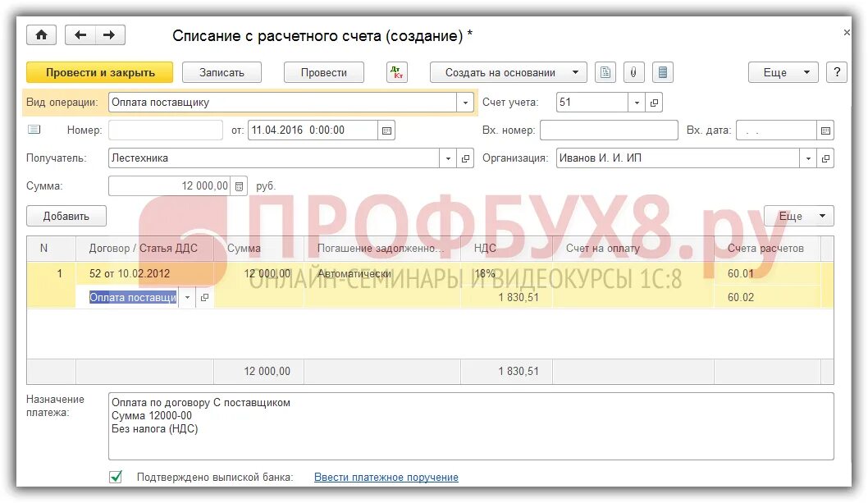Open Организация Иванов card icon
This screenshot has width=868, height=503.
pyautogui.click(x=825, y=158)
